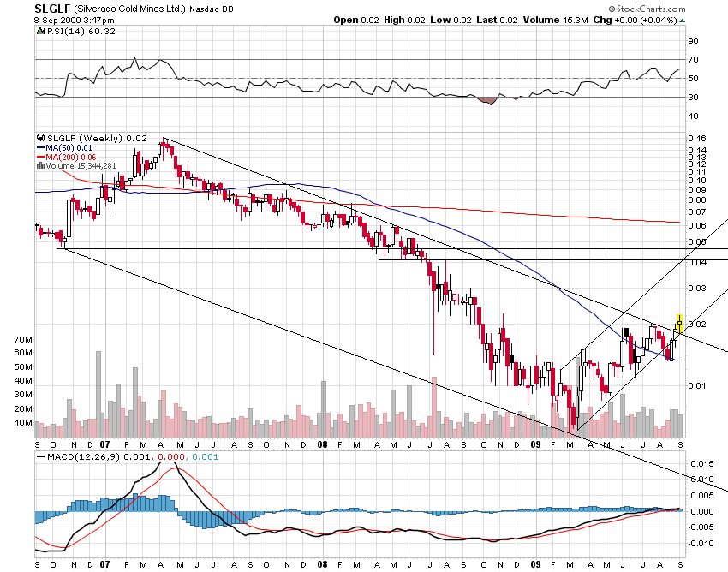
Task: Click the 0.01 price axis label
Action: tap(697, 386)
